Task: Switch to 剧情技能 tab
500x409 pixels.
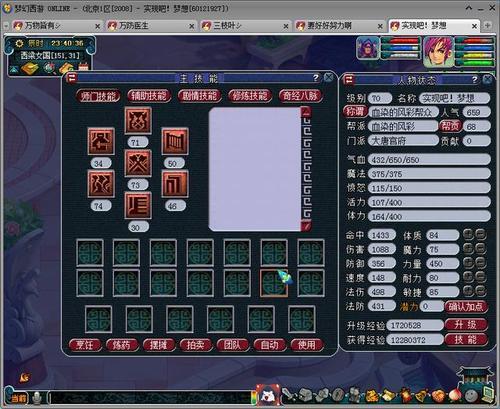Action: click(x=199, y=96)
